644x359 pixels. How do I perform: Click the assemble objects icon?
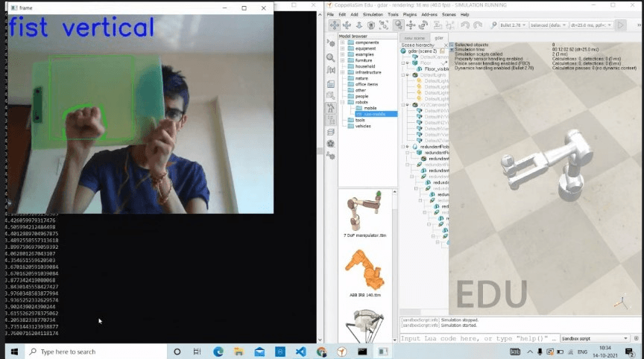tap(438, 25)
